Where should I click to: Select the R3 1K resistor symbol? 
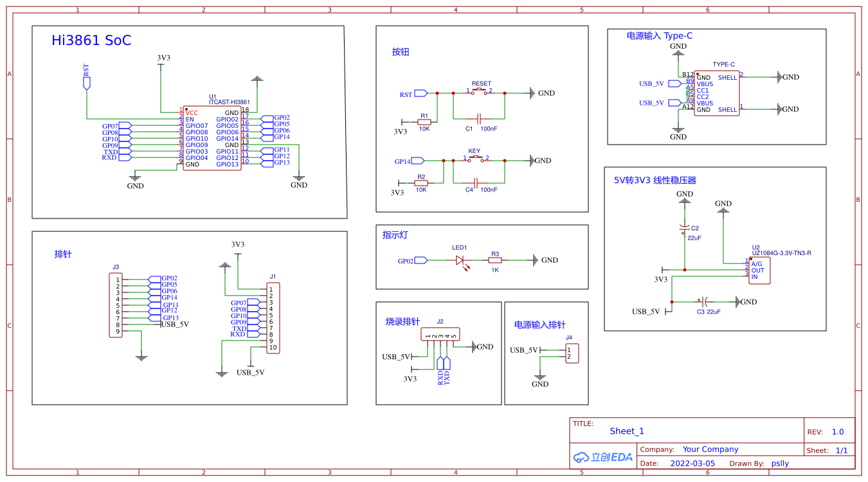pos(495,260)
